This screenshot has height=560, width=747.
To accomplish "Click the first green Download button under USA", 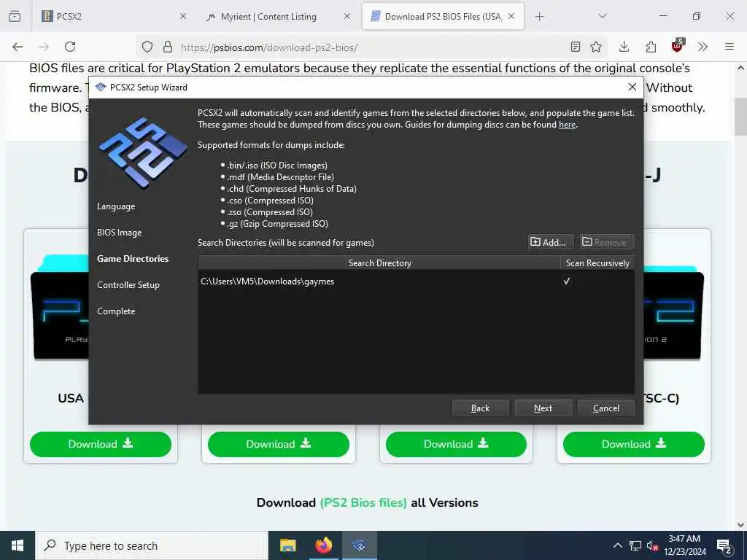I will tap(101, 444).
